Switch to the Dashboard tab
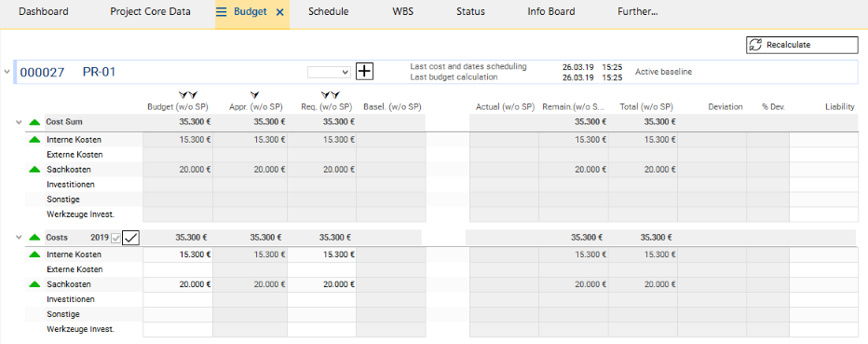 pyautogui.click(x=44, y=11)
